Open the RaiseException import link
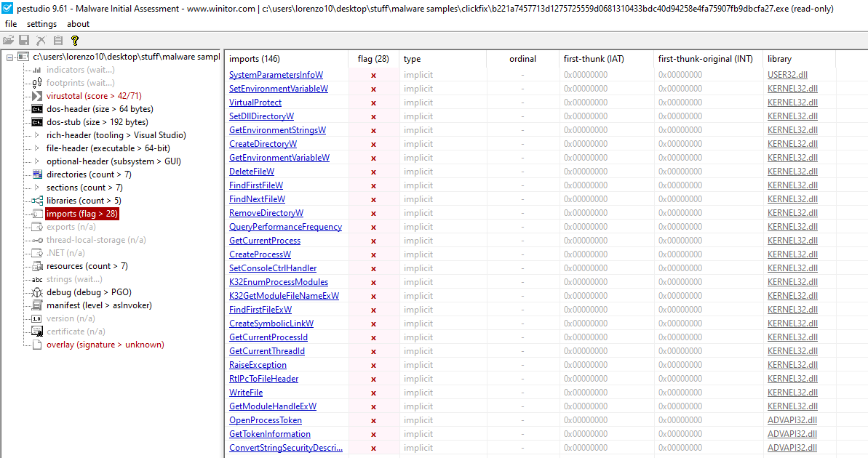 pyautogui.click(x=258, y=365)
